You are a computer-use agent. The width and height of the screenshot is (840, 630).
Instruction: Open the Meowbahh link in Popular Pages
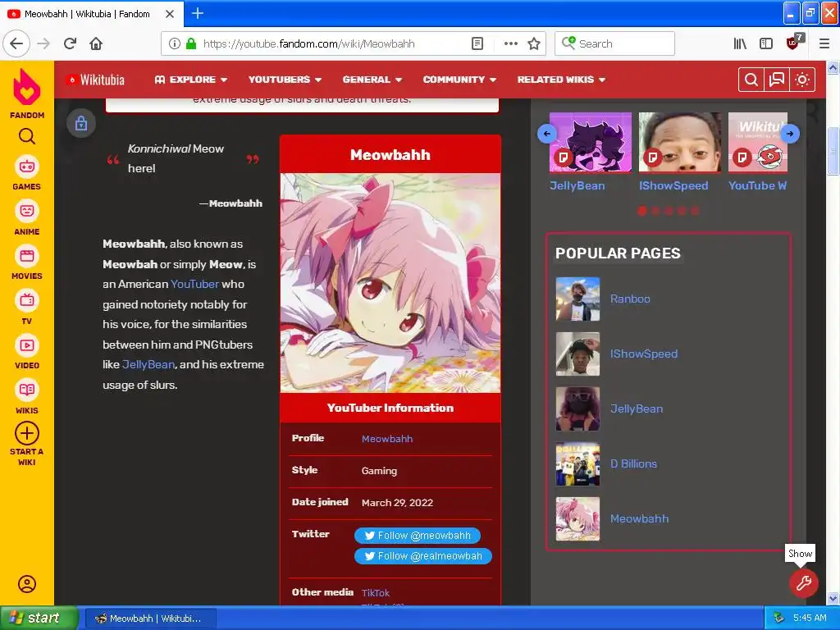pyautogui.click(x=640, y=518)
